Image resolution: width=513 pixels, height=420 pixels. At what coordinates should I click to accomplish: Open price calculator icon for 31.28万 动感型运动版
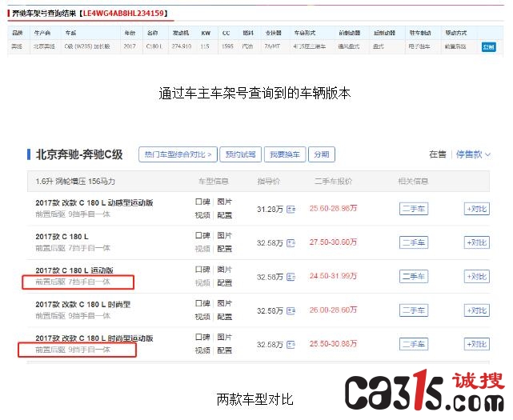click(291, 209)
